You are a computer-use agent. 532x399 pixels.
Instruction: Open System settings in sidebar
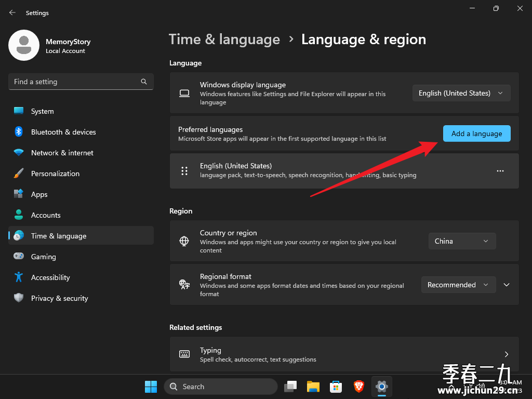81,111
